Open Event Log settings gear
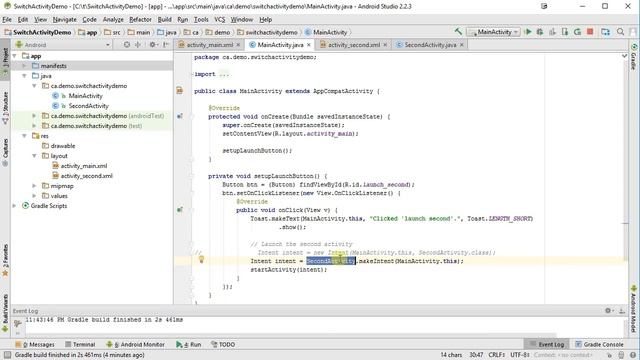Image resolution: width=640 pixels, height=360 pixels. (609, 311)
